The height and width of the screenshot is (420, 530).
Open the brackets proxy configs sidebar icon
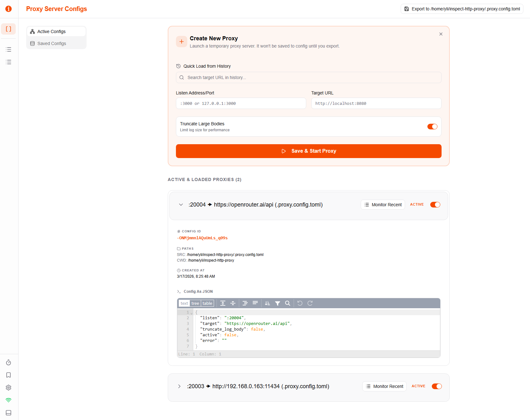point(8,29)
